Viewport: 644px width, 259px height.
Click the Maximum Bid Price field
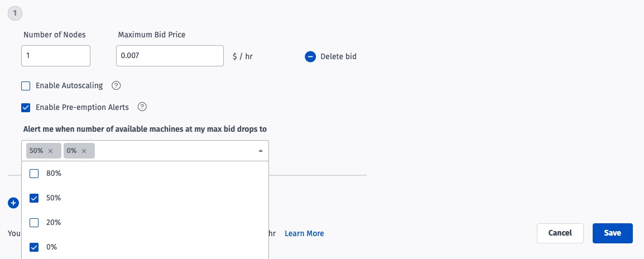coord(170,55)
